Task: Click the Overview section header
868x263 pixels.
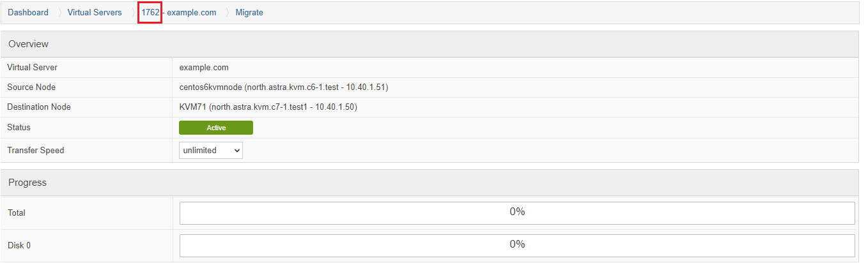Action: click(x=430, y=43)
